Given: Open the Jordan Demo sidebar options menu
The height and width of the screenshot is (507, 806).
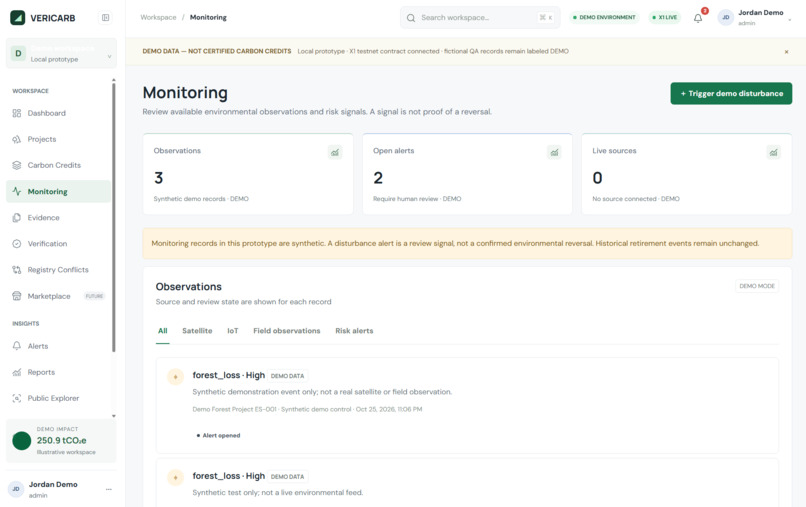Looking at the screenshot, I should point(108,489).
